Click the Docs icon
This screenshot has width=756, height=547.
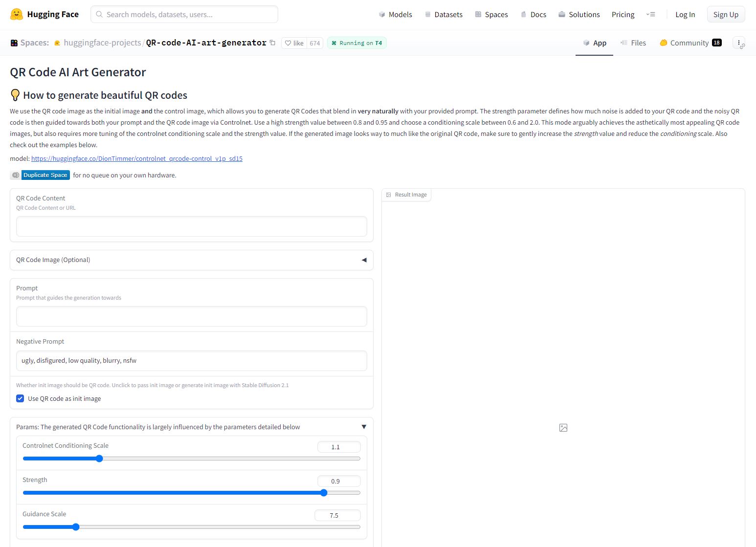click(524, 15)
